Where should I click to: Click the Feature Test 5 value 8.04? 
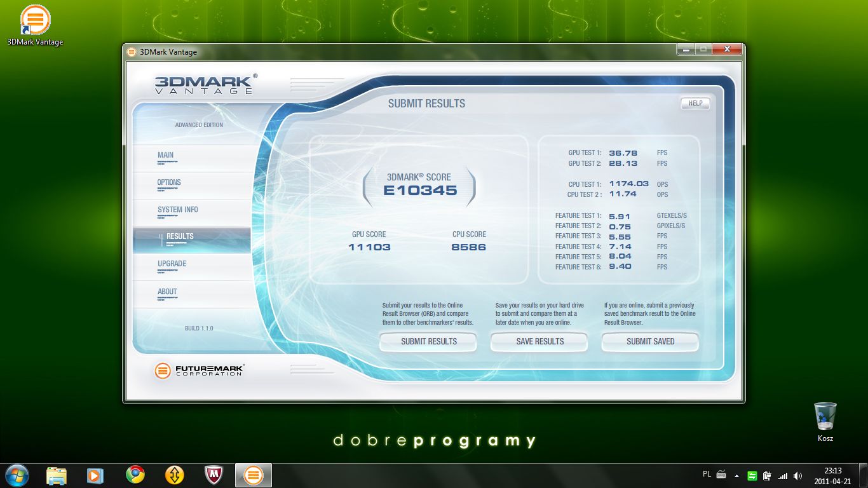(620, 257)
